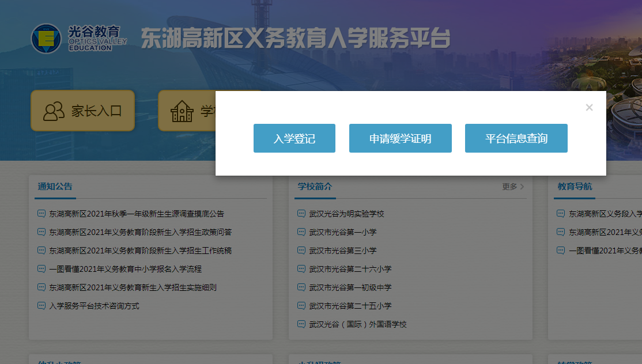Click the 东湖高新区义务教育入学服务平台 title

click(x=296, y=39)
